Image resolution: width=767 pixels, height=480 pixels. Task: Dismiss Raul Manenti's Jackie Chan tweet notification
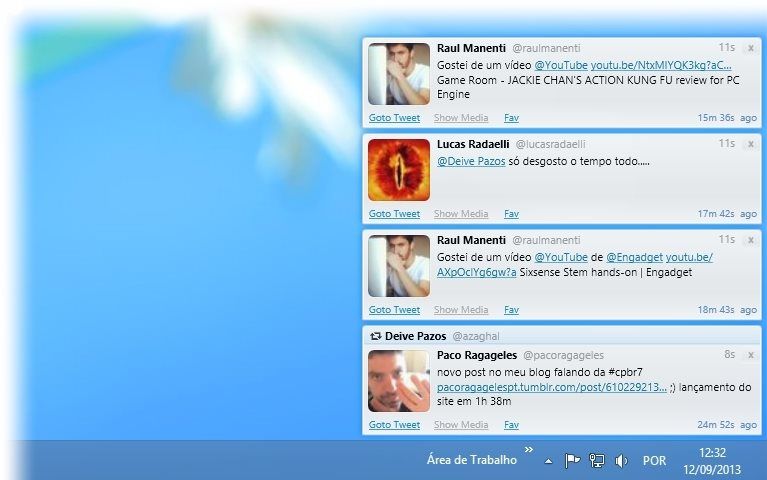coord(750,48)
